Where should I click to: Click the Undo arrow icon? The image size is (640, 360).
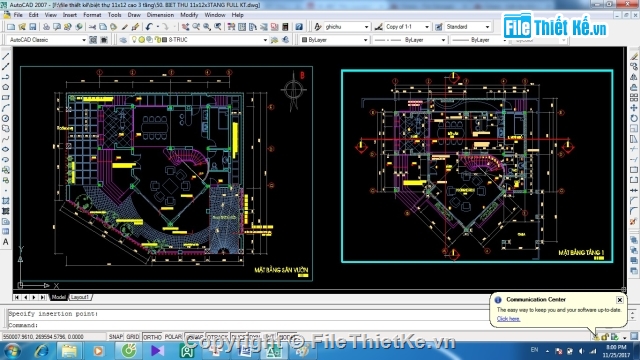(x=149, y=27)
